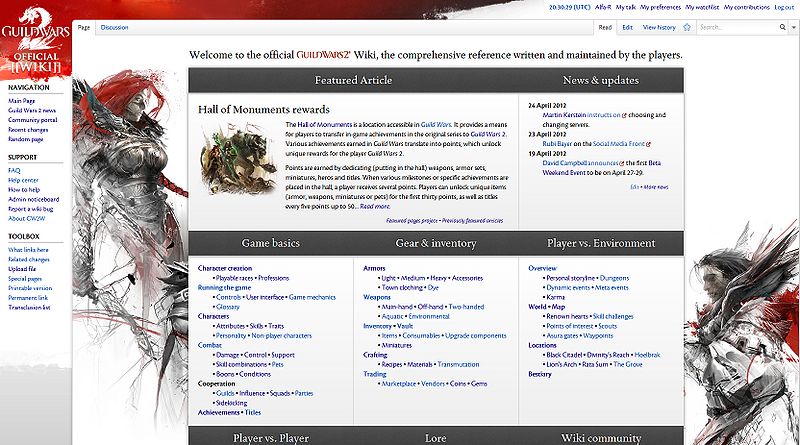The image size is (800, 445).
Task: Open the Edit tab
Action: tap(627, 28)
